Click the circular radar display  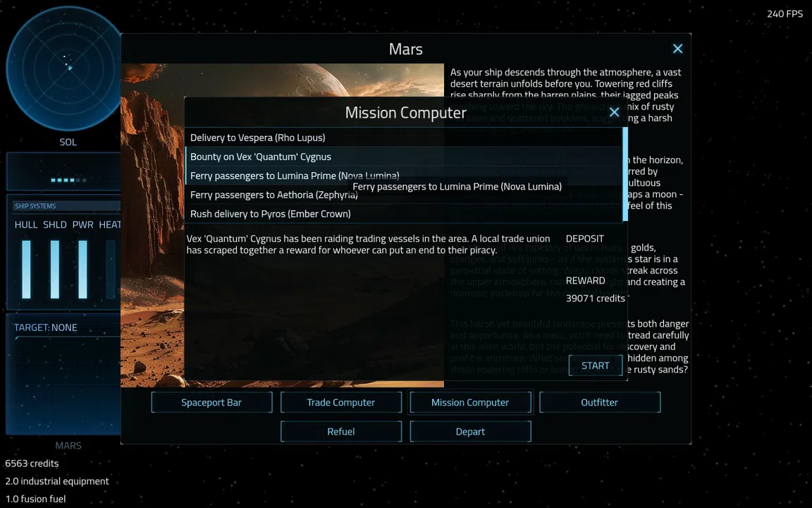65,68
